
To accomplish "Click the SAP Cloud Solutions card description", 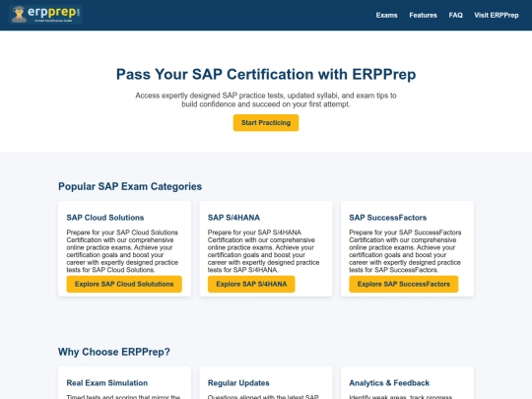I will [122, 251].
